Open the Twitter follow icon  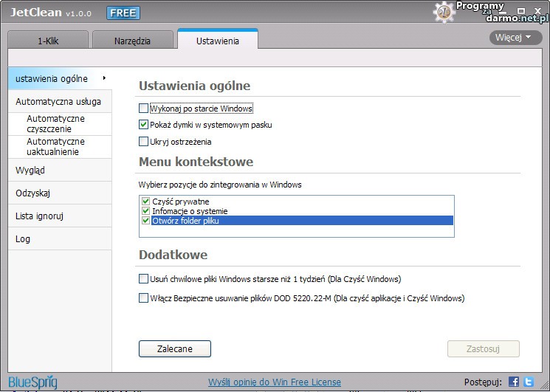click(x=529, y=382)
